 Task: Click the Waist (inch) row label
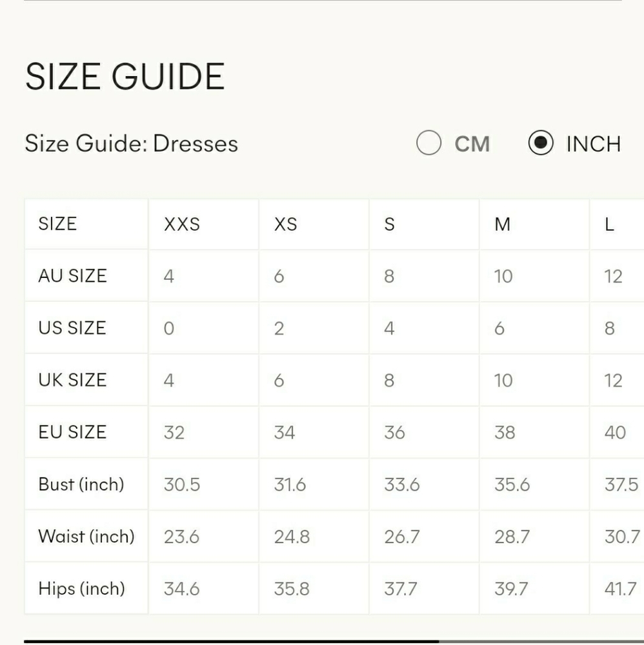[86, 536]
